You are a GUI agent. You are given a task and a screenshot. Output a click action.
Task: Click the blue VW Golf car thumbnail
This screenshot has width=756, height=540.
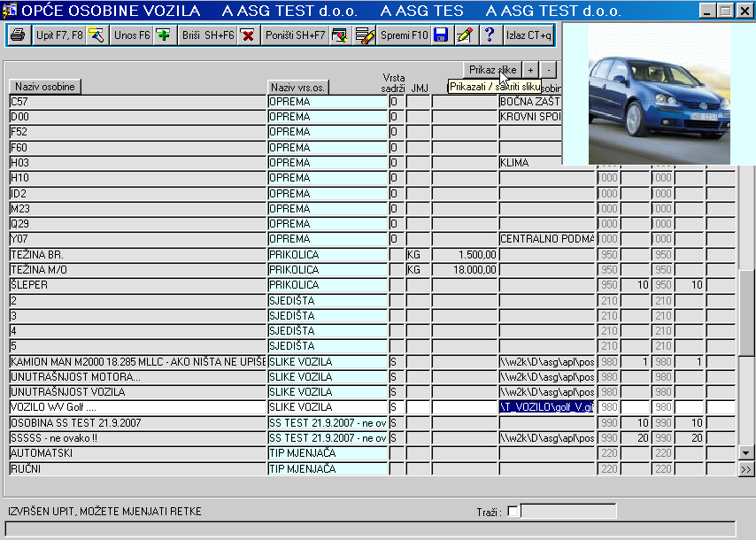coord(659,95)
